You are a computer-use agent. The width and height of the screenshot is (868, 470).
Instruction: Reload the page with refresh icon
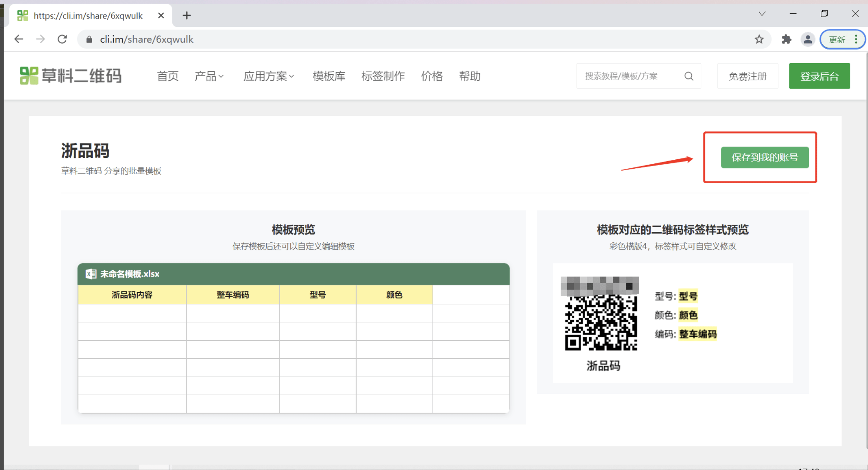click(x=62, y=39)
